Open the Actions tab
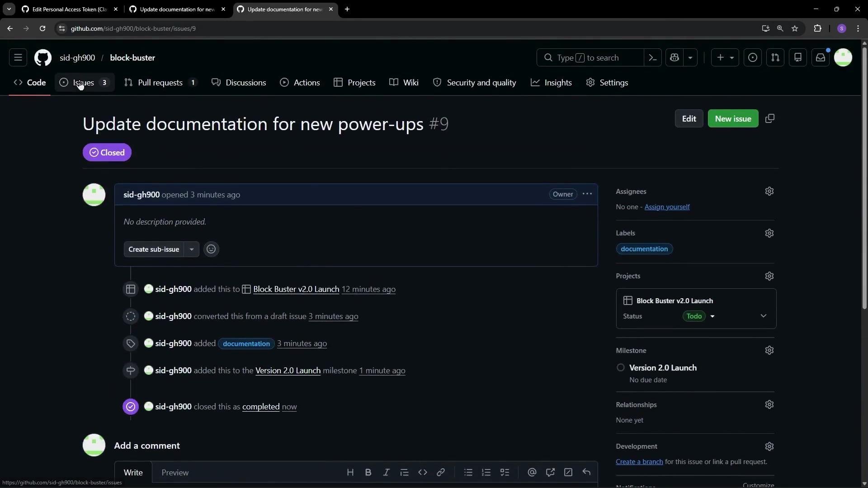The image size is (868, 488). pos(300,83)
